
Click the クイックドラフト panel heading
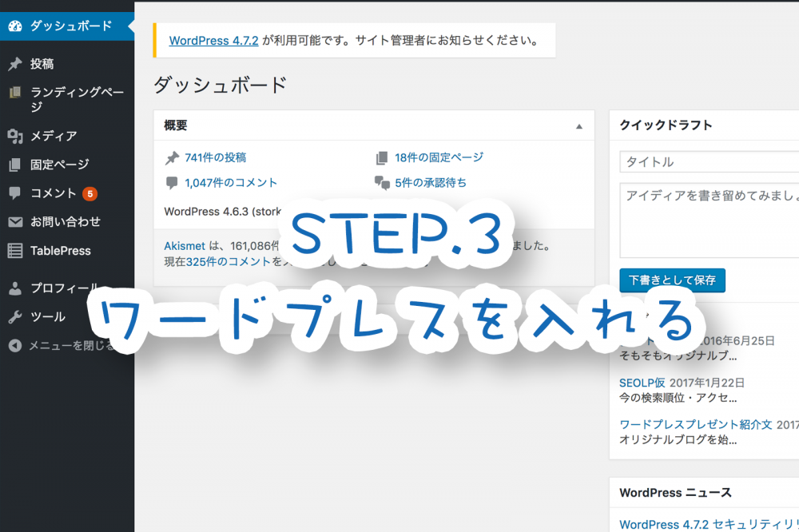(x=666, y=125)
